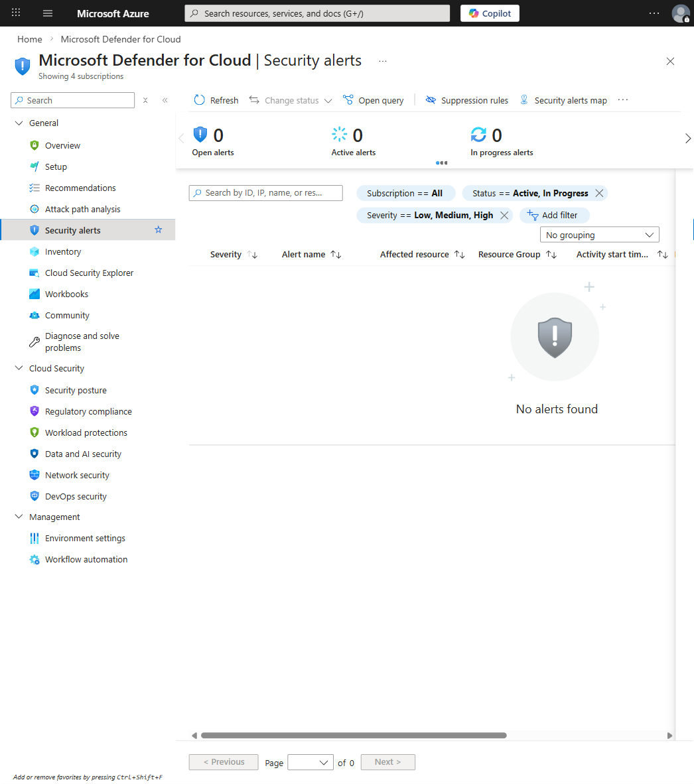This screenshot has height=784, width=694.
Task: Collapse the General section
Action: click(19, 123)
